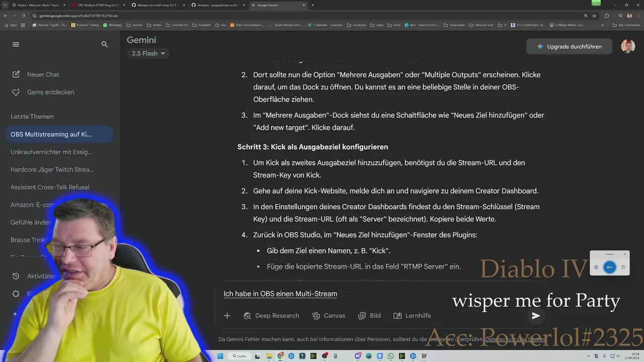Open the Facebook bookmark

[356, 25]
